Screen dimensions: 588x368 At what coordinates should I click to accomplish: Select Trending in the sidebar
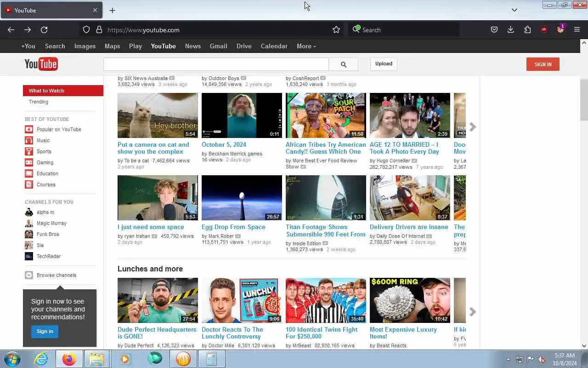pyautogui.click(x=39, y=102)
